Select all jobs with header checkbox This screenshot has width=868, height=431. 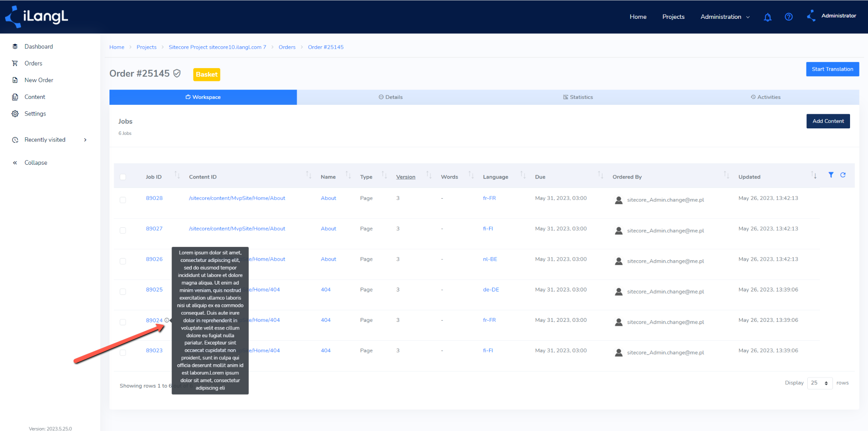pyautogui.click(x=123, y=177)
